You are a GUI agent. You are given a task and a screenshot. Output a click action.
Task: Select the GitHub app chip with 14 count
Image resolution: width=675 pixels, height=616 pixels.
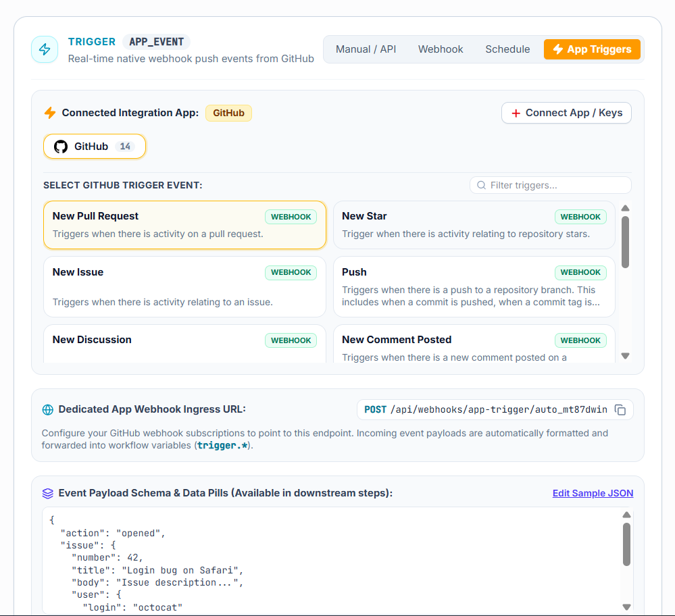tap(95, 147)
